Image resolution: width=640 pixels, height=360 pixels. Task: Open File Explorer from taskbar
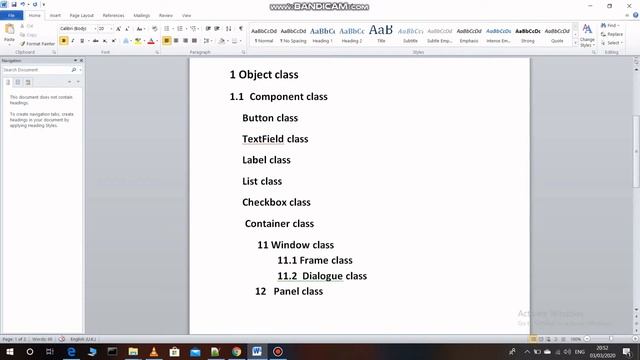pyautogui.click(x=133, y=351)
